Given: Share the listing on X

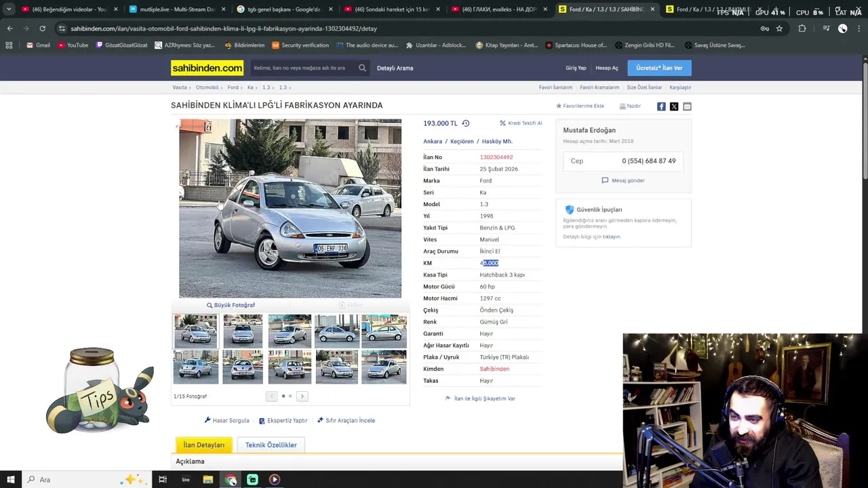Looking at the screenshot, I should [674, 106].
